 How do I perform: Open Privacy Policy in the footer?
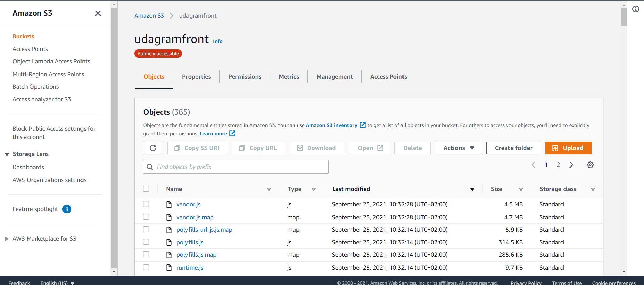point(526,283)
